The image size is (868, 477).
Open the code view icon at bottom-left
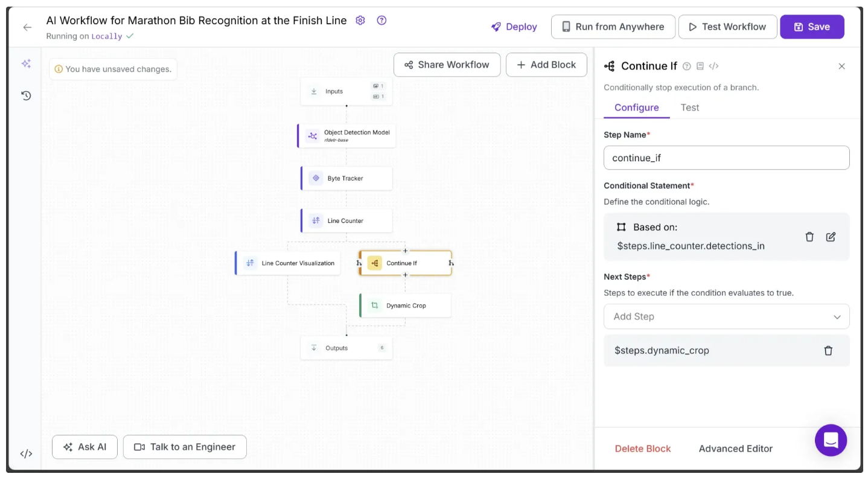26,453
